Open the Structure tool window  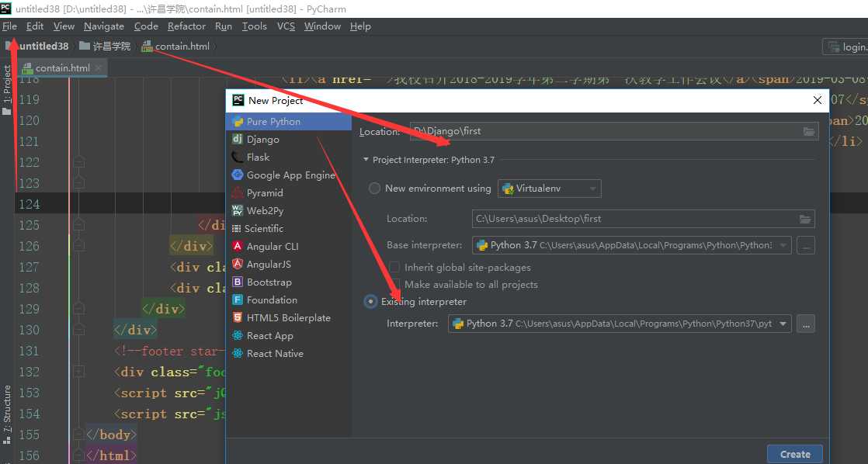(x=7, y=415)
